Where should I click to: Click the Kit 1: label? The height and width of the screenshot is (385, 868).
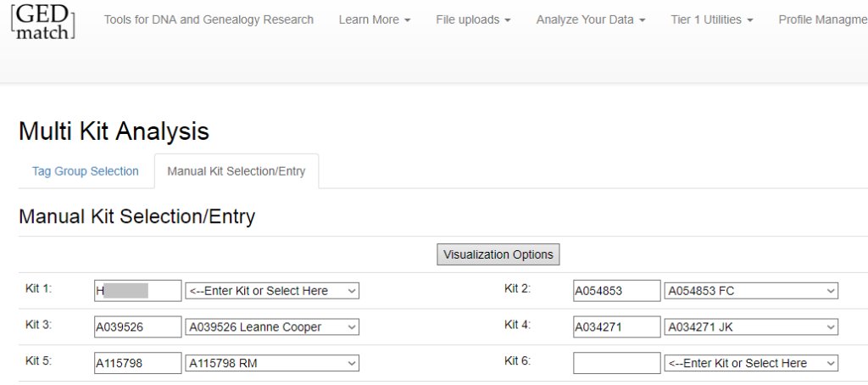39,288
